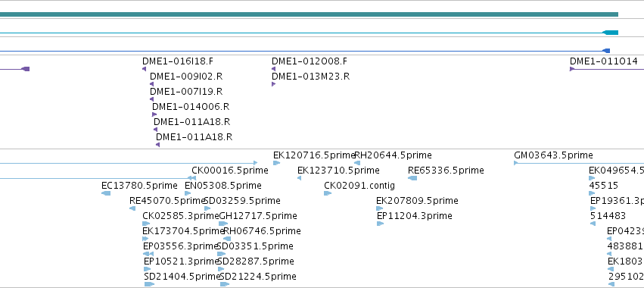
Task: Select the SD21404.5prime label
Action: 182,277
